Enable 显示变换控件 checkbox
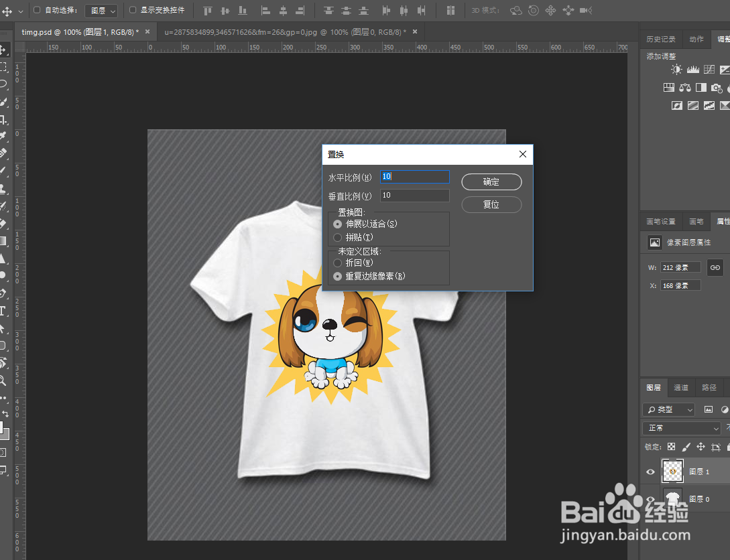 pos(133,10)
